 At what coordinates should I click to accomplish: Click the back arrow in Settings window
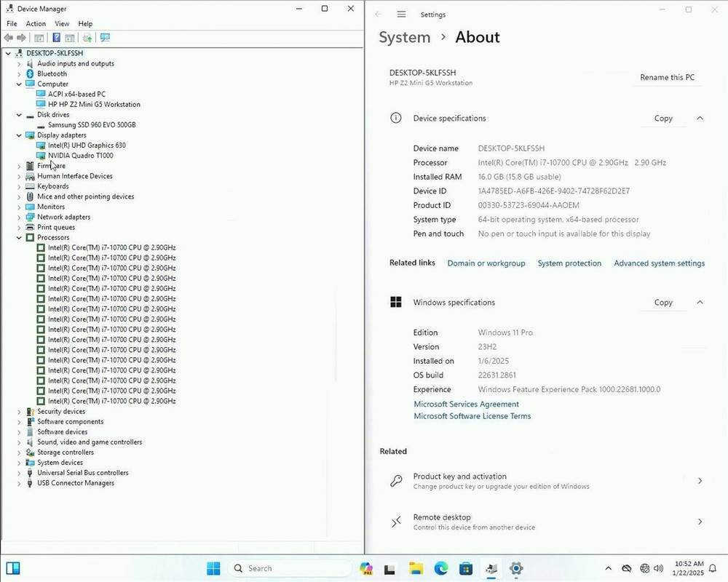pos(379,15)
